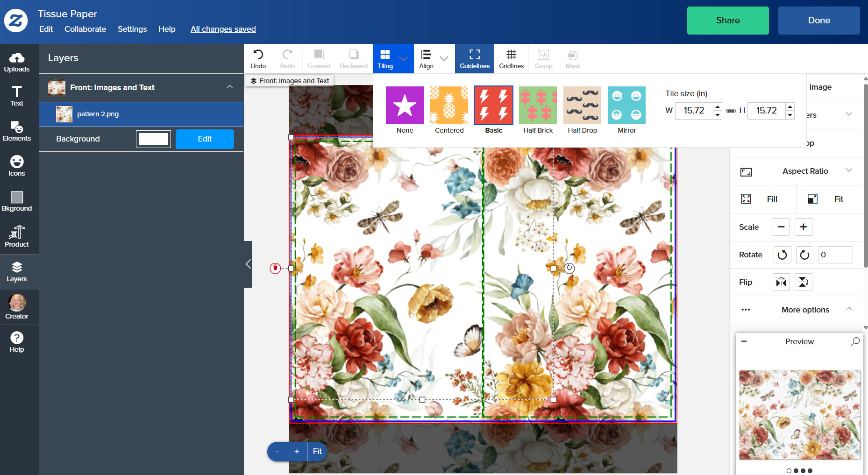Toggle Gridlines display
The image size is (868, 475).
[512, 59]
